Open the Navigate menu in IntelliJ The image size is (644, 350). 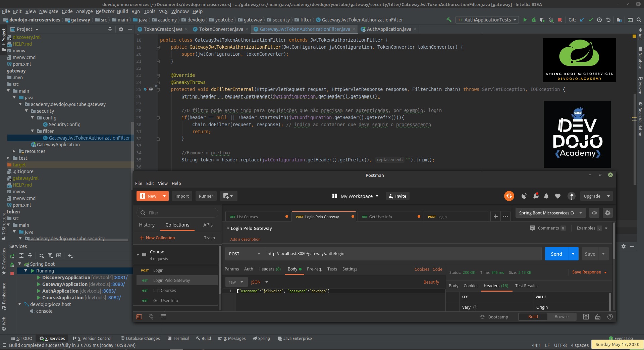click(48, 11)
